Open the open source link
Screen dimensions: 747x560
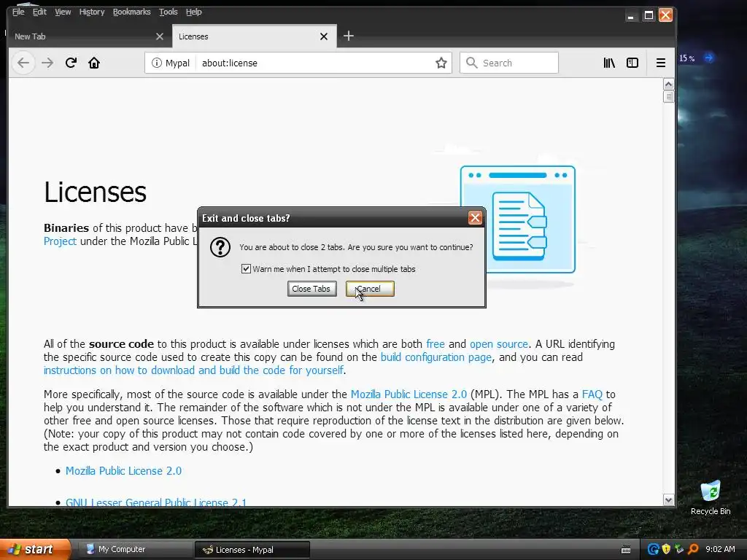pos(499,344)
